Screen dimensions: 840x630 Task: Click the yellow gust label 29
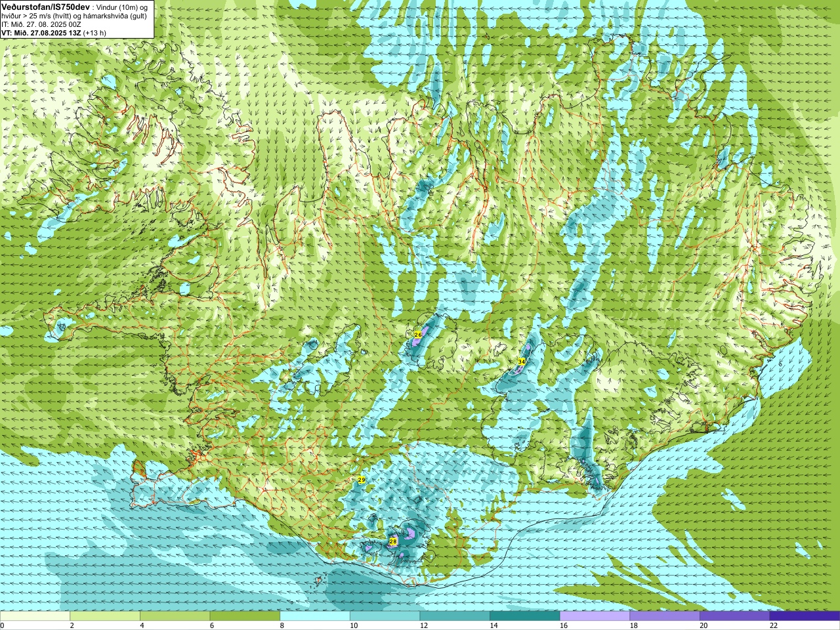click(362, 480)
